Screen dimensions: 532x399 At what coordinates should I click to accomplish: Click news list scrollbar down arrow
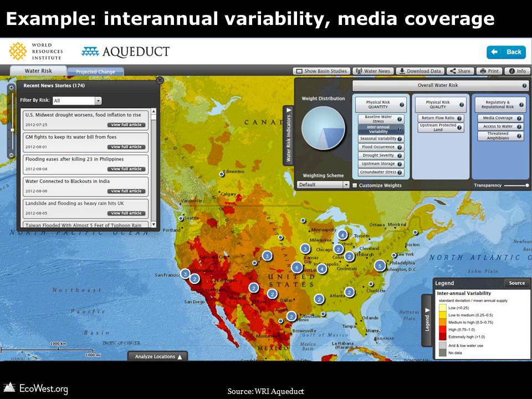click(x=154, y=224)
